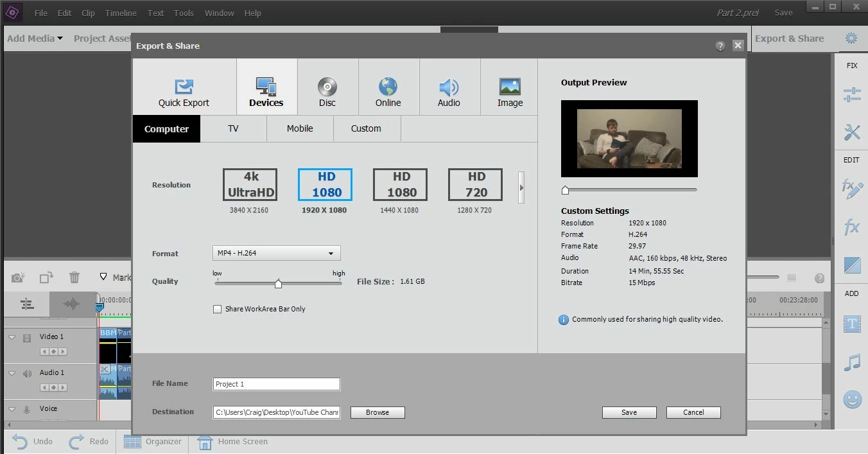
Task: Switch to the Mobile tab
Action: pos(300,128)
